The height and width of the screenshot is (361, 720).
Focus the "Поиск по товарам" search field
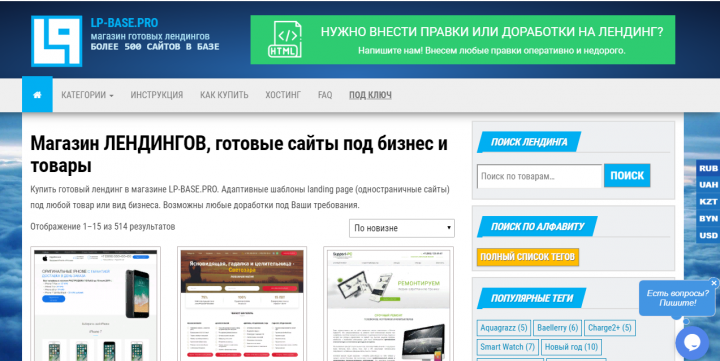click(x=539, y=176)
